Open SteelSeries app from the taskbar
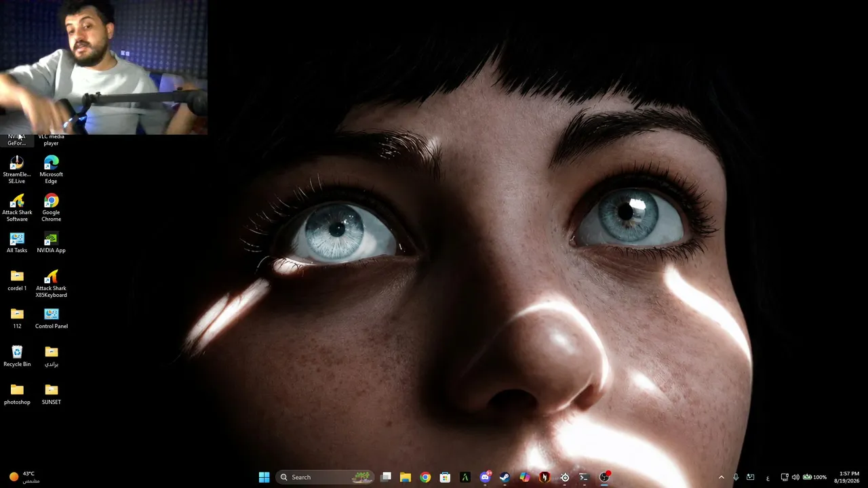The height and width of the screenshot is (488, 868). [x=564, y=477]
